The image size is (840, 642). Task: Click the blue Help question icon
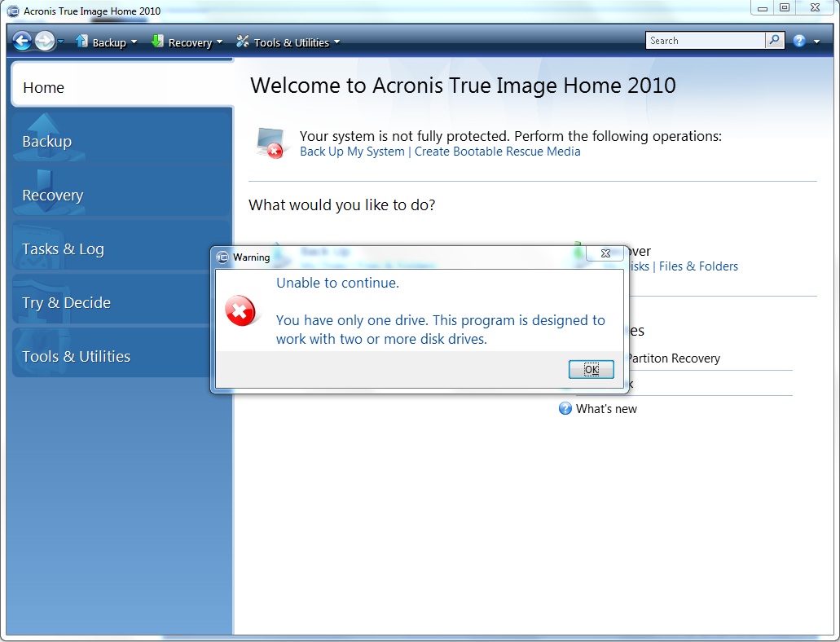coord(799,42)
